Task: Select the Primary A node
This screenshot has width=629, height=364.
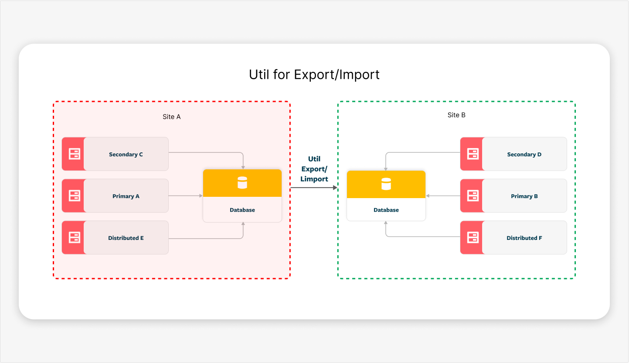Action: coord(126,195)
